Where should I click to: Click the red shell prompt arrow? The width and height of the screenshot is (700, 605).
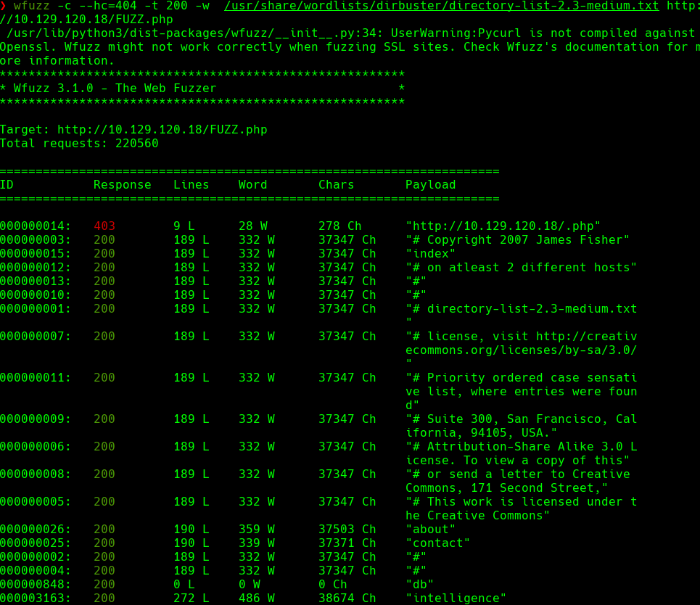pyautogui.click(x=5, y=7)
